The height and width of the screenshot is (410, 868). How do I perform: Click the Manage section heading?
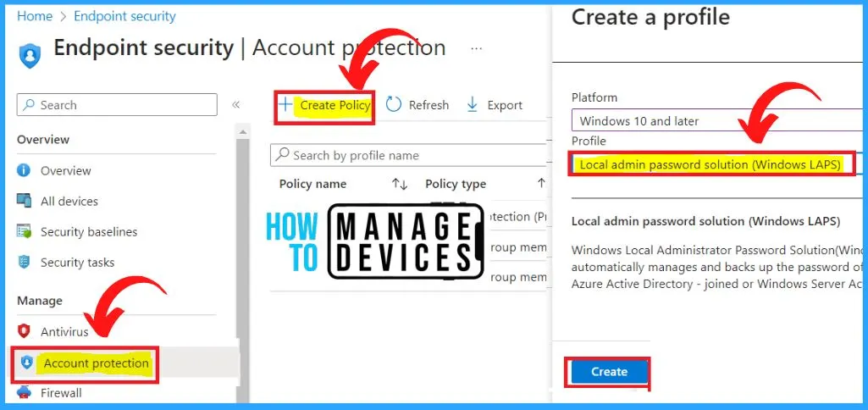(x=39, y=301)
